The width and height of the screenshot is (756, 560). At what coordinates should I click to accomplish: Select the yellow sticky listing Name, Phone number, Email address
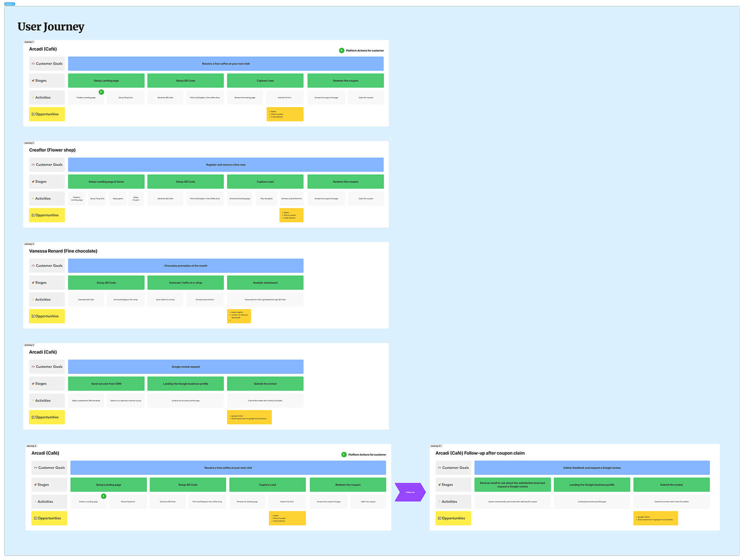click(285, 114)
